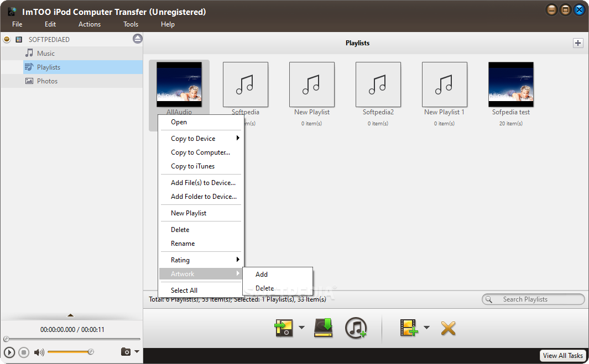The width and height of the screenshot is (589, 364).
Task: Click the playback progress slider
Action: (x=72, y=339)
